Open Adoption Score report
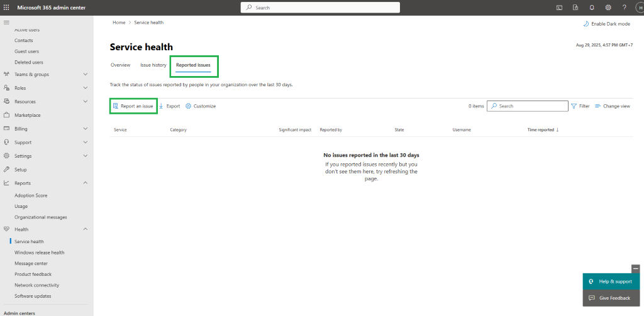644x316 pixels. tap(31, 195)
